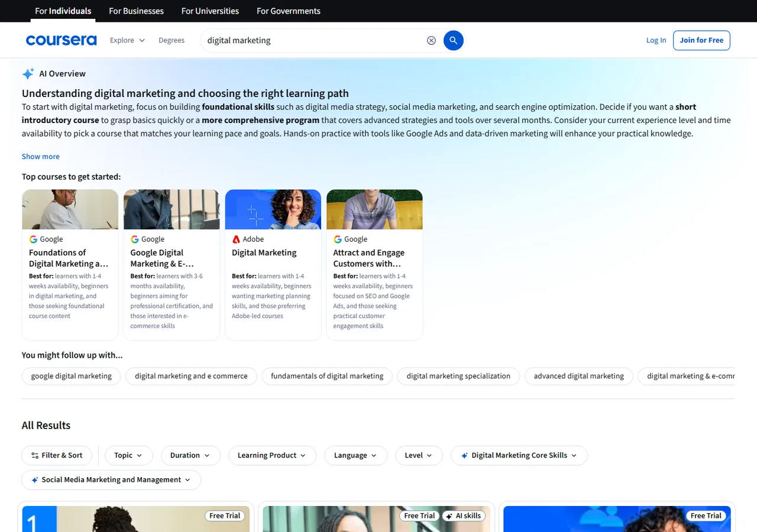
Task: Click the Foundations of Digital Marketing title
Action: 69,258
